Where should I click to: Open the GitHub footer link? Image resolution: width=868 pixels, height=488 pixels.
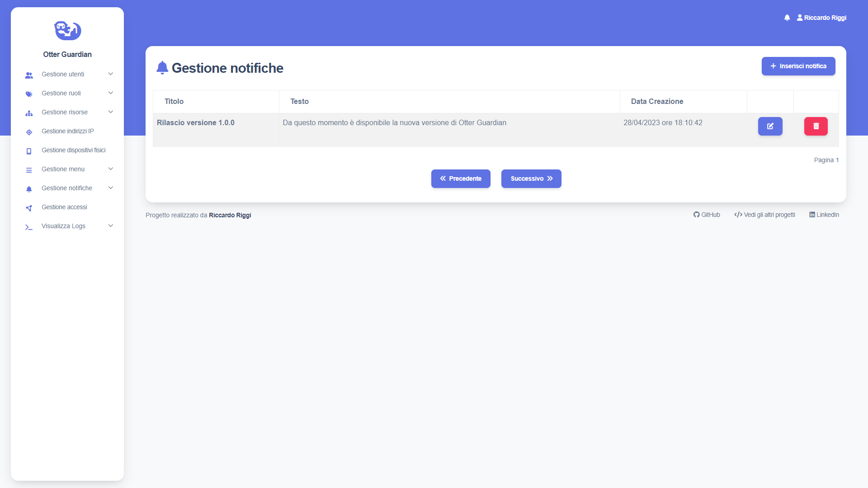707,215
